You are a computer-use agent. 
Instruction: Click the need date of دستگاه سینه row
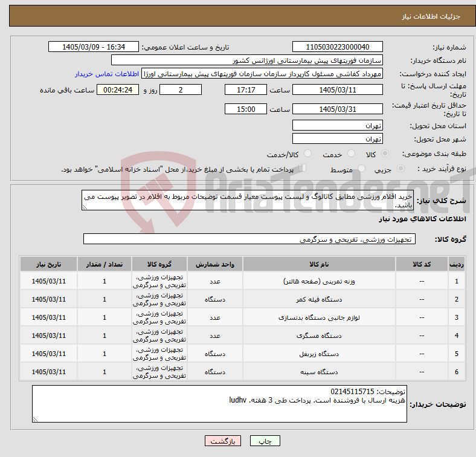click(x=48, y=372)
